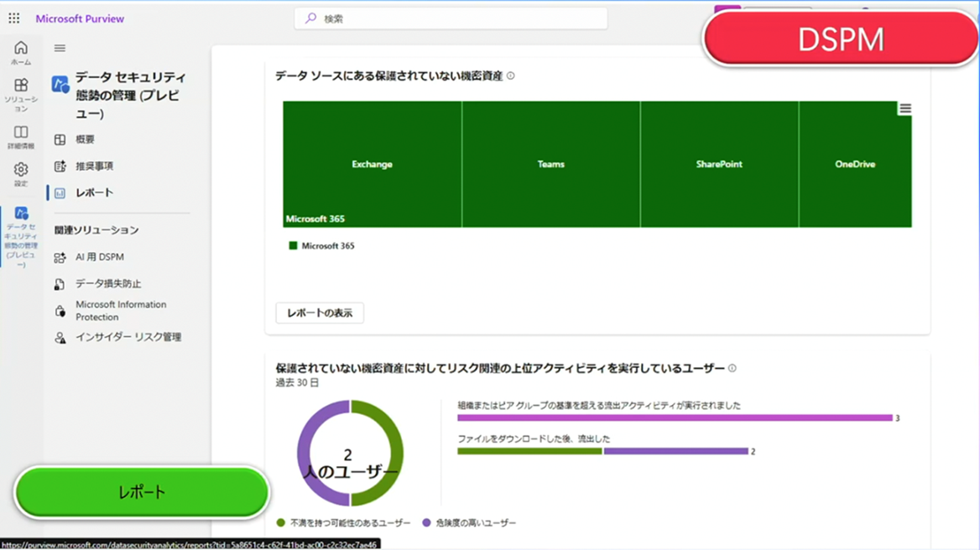Open the app launcher waffle icon
Image resolution: width=980 pixels, height=550 pixels.
tap(13, 18)
